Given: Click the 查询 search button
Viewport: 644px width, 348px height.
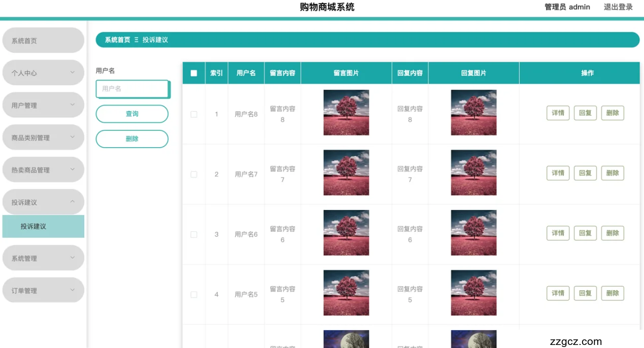Looking at the screenshot, I should (x=132, y=114).
